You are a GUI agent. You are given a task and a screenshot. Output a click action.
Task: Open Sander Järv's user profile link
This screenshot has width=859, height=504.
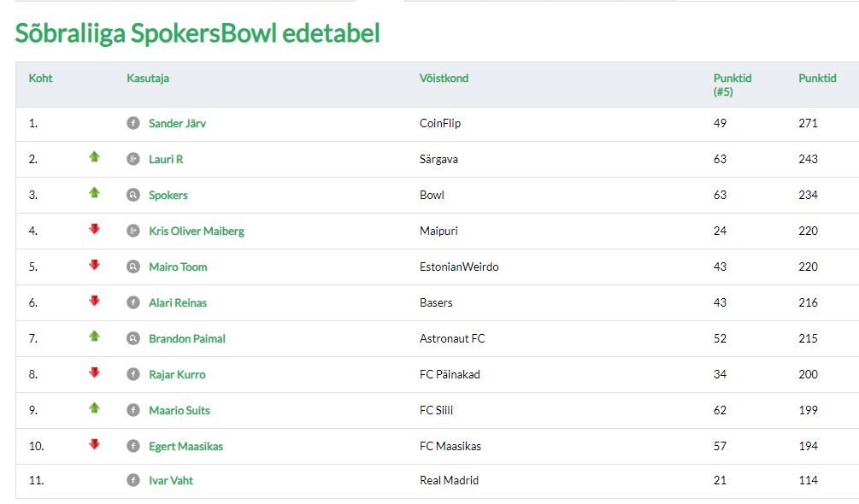coord(177,123)
